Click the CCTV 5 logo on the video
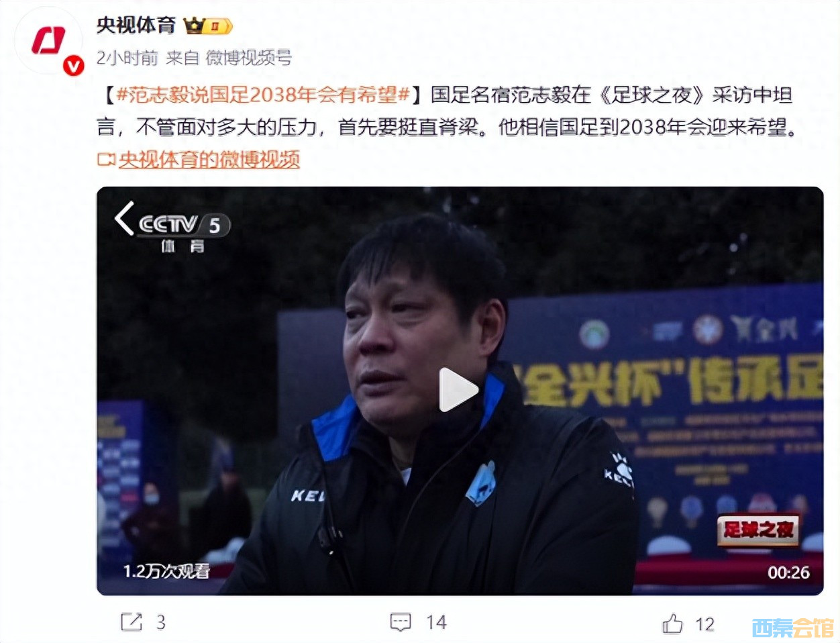This screenshot has height=643, width=840. (184, 232)
